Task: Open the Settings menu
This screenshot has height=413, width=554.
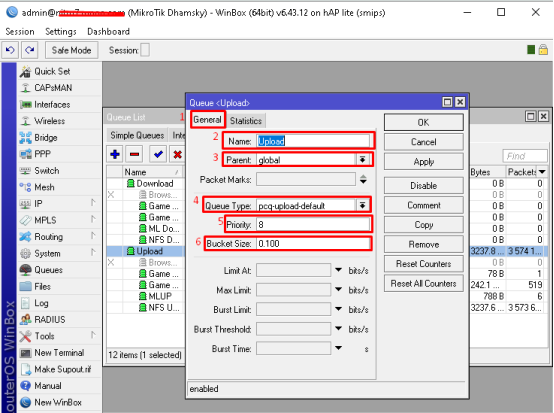Action: [x=61, y=32]
